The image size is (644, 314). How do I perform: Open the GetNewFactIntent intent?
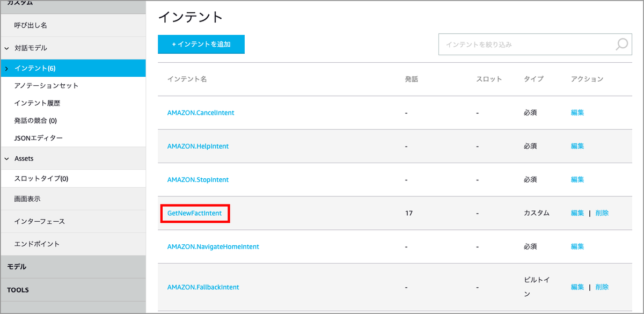coord(194,213)
